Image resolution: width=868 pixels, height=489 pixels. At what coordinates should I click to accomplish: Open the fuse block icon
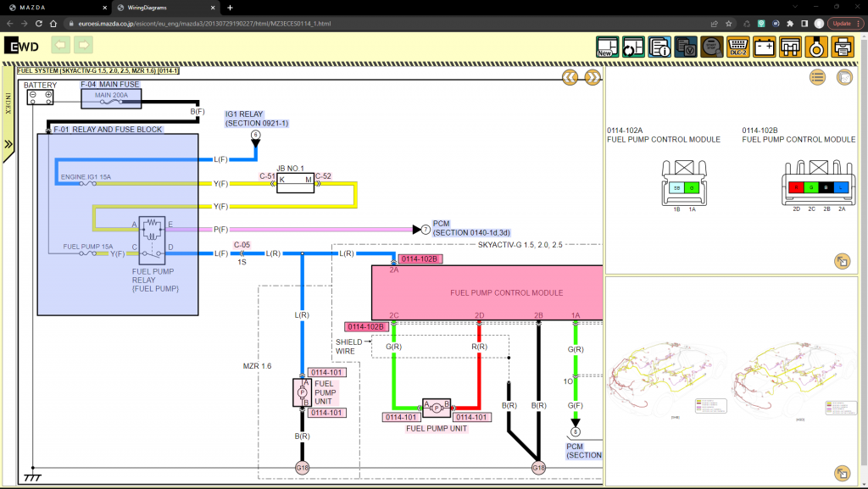[x=790, y=47]
